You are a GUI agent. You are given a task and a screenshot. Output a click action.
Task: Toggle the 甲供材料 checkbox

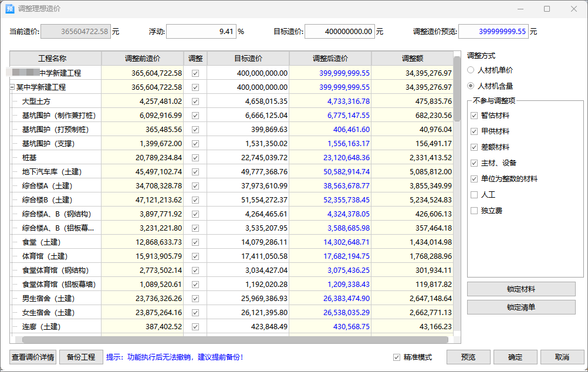474,131
